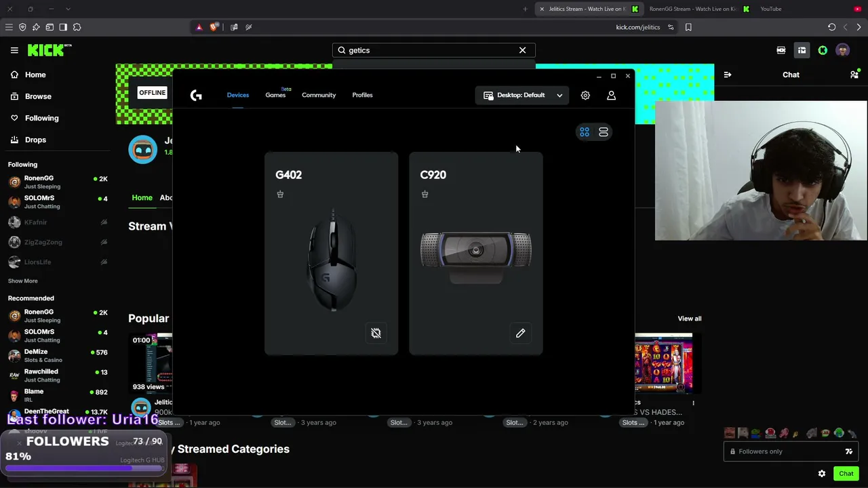Open G HUB settings gear
The image size is (868, 488).
pyautogui.click(x=585, y=96)
